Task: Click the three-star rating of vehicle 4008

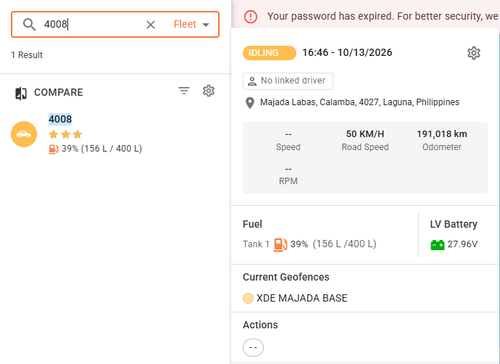Action: [x=65, y=134]
